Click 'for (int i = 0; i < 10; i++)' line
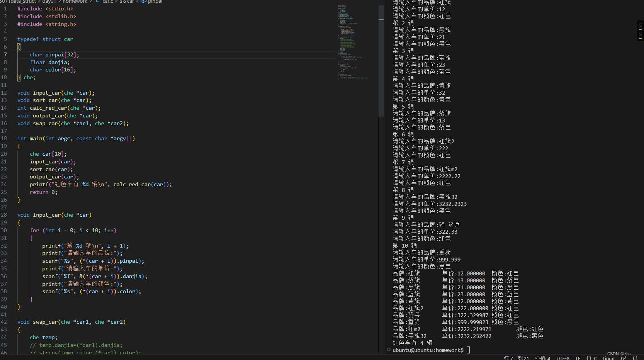Image resolution: width=644 pixels, height=360 pixels. tap(73, 230)
